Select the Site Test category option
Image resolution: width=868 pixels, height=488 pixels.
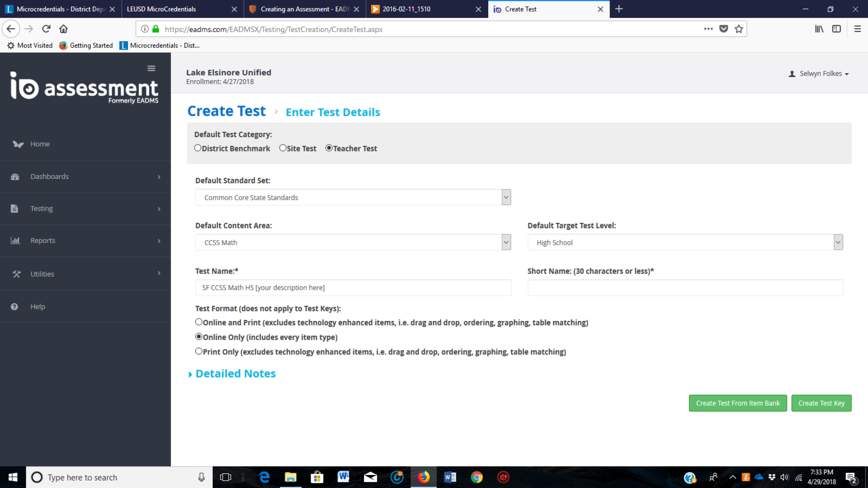pyautogui.click(x=283, y=148)
